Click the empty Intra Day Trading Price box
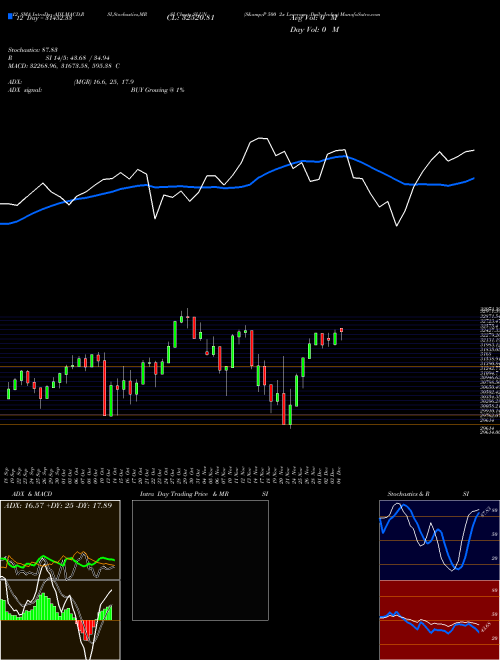The width and height of the screenshot is (500, 660). coord(200,560)
